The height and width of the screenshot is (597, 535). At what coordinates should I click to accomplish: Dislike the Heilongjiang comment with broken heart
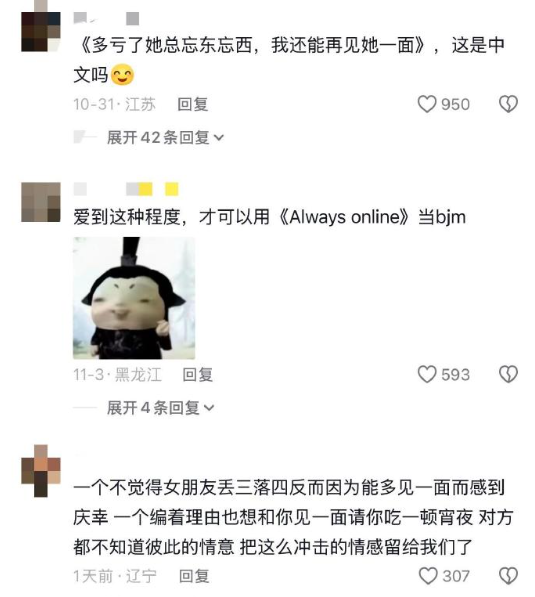[508, 374]
